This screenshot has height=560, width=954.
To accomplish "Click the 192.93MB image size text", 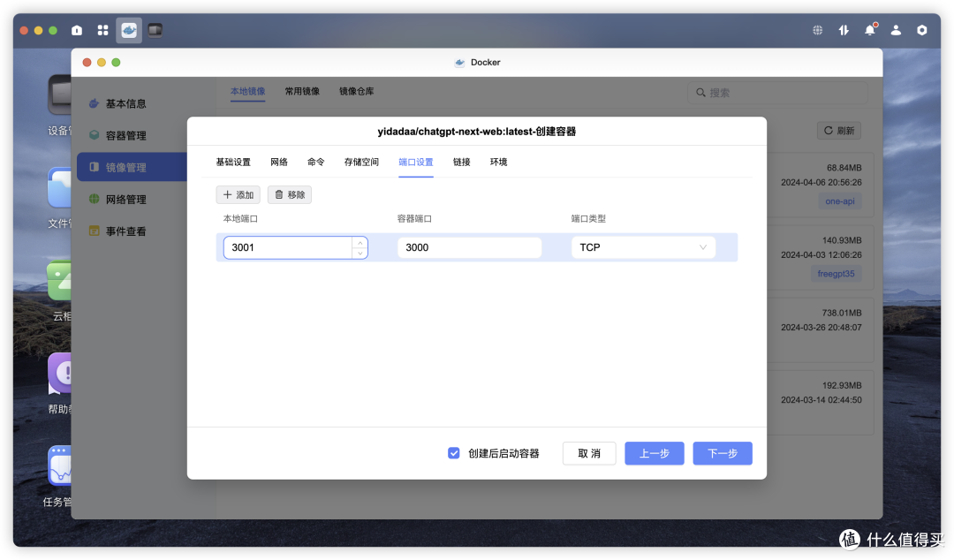I will coord(842,385).
